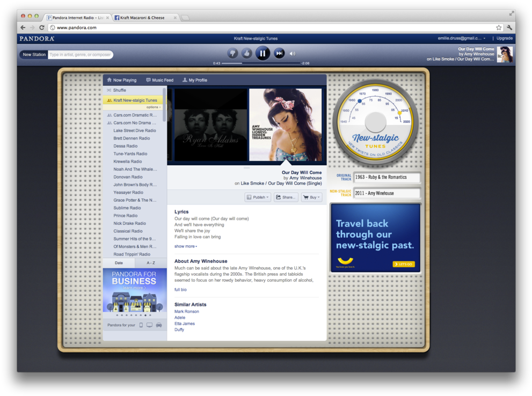
Task: Bookmark page with star icon
Action: click(498, 27)
